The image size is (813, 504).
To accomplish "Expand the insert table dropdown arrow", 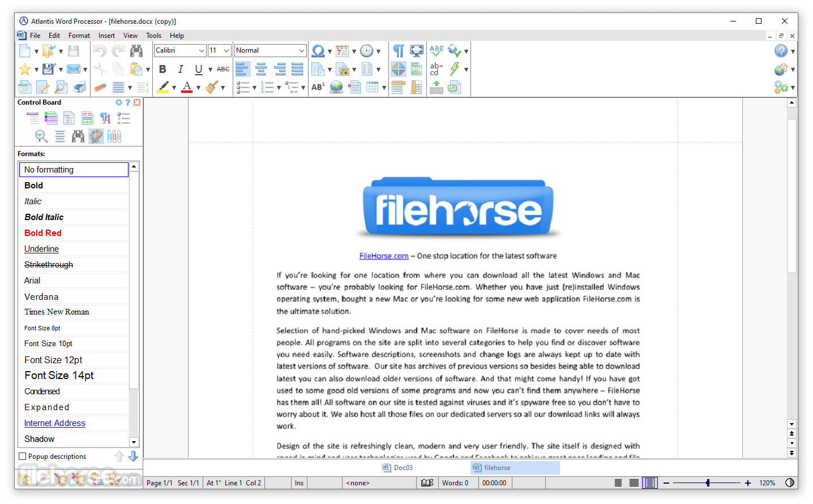I will [x=384, y=88].
